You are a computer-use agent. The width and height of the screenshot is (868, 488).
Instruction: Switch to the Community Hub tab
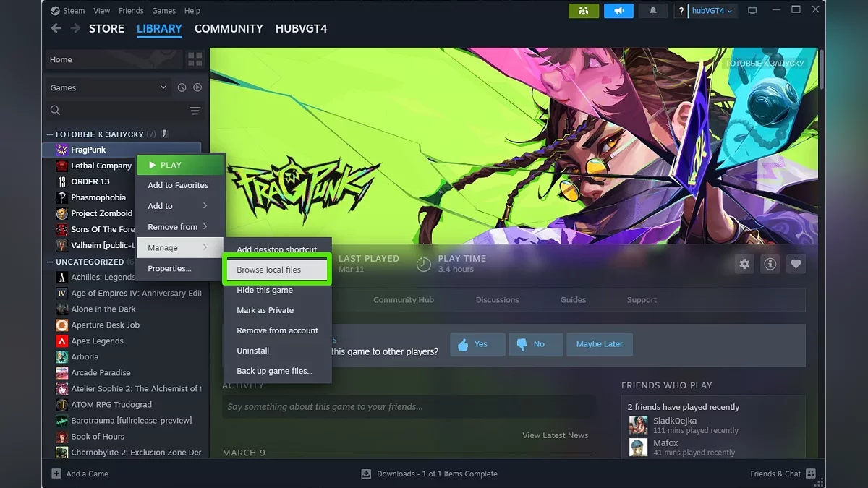[403, 300]
